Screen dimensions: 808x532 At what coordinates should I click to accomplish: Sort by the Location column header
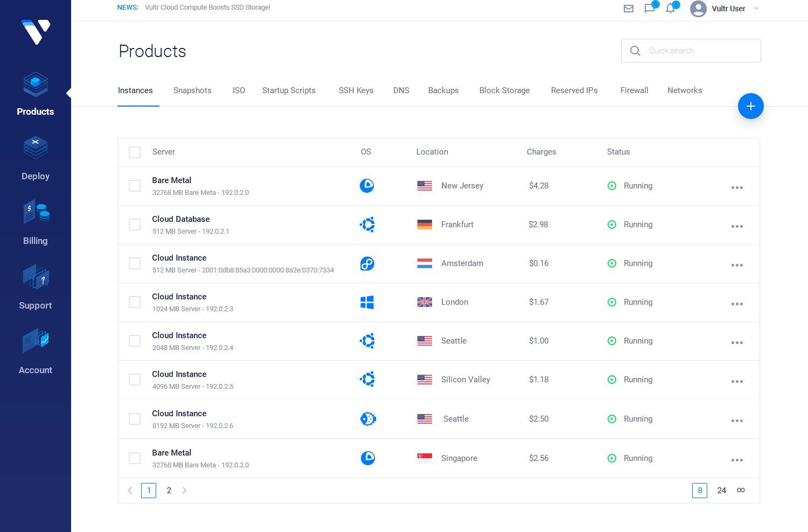432,152
